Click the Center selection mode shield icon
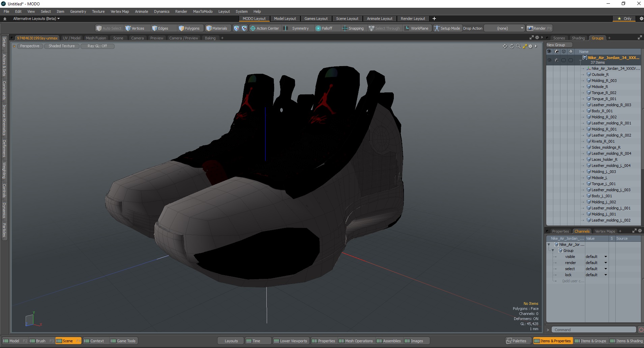This screenshot has height=348, width=644. (244, 28)
